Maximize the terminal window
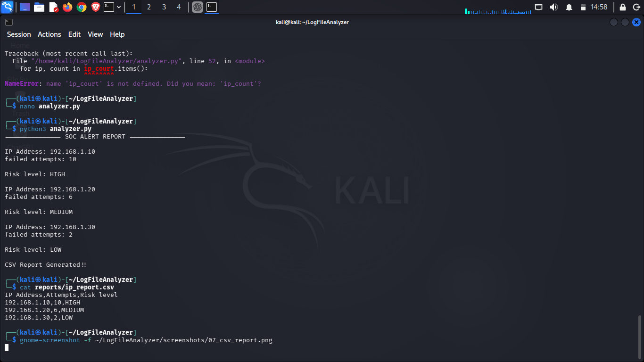644x362 pixels. pyautogui.click(x=625, y=22)
